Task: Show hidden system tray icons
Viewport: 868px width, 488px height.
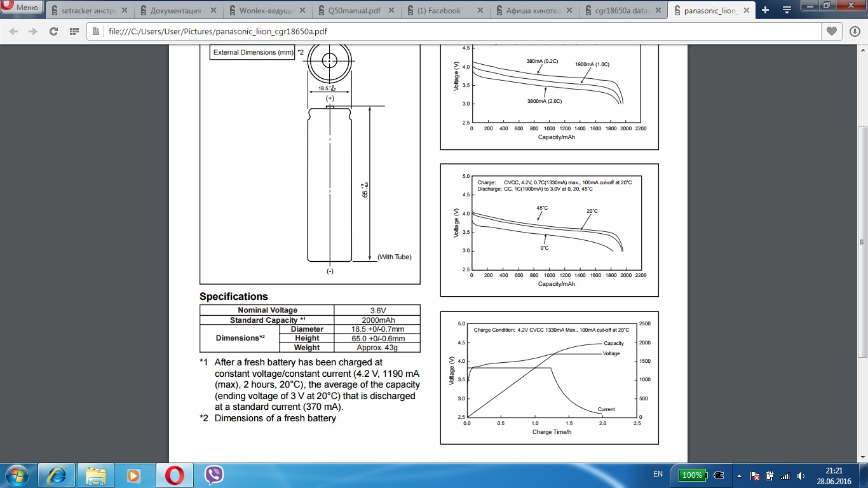Action: tap(738, 475)
